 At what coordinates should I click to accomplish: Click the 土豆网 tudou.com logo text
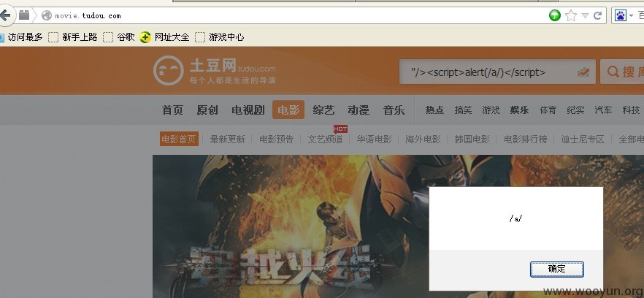click(x=232, y=66)
